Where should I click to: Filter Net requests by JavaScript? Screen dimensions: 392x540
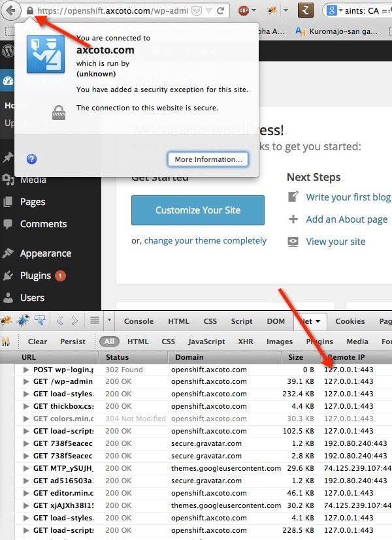tap(206, 341)
